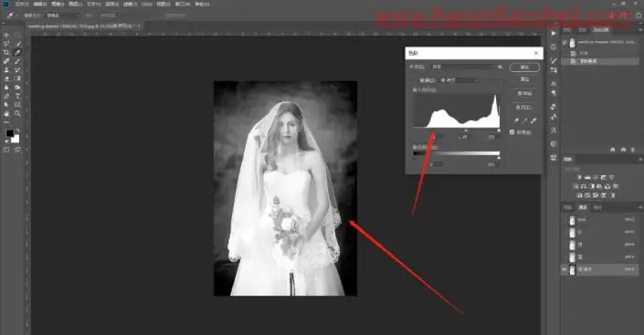Switch to the Channels panel tab
The height and width of the screenshot is (335, 644).
tap(583, 207)
